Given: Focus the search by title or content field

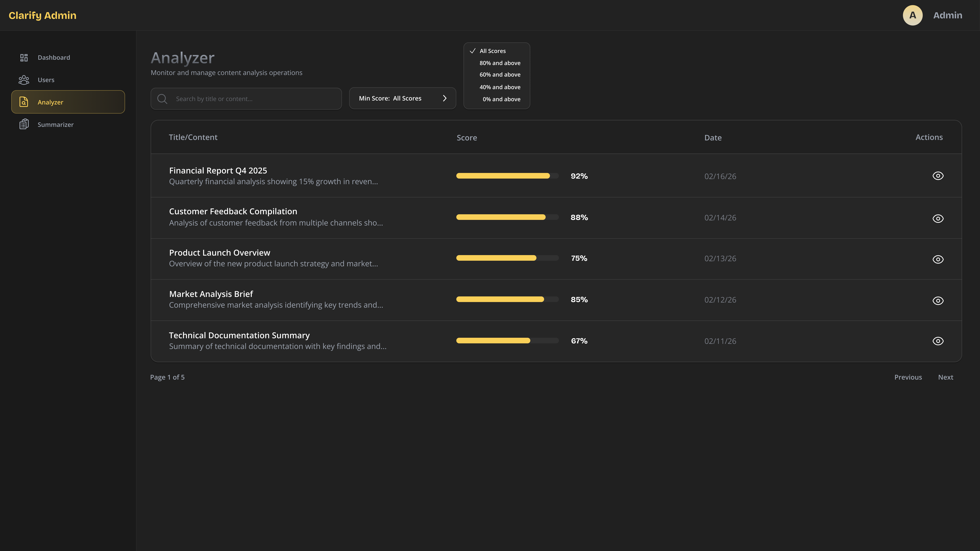Looking at the screenshot, I should point(246,99).
